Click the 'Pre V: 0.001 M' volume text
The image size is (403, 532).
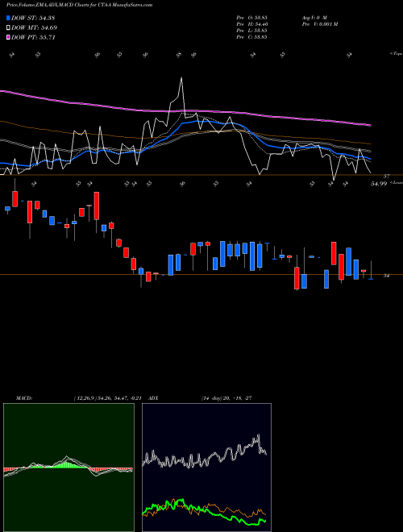[x=319, y=24]
